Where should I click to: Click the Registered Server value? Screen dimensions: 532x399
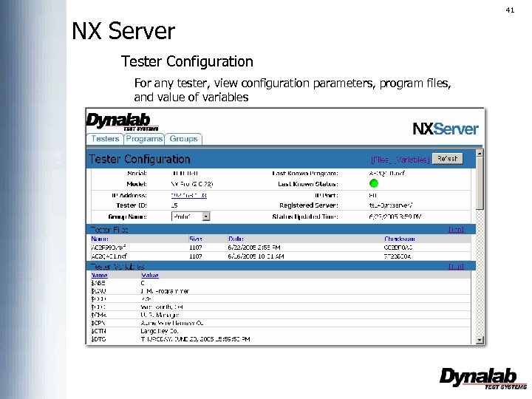point(391,205)
